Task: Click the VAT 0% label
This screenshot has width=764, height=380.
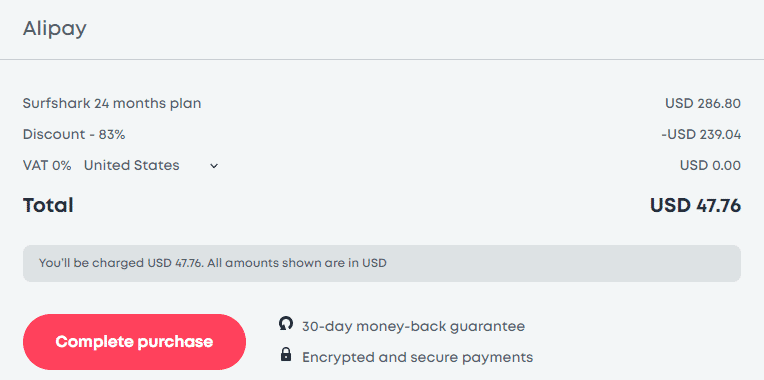Action: point(47,166)
